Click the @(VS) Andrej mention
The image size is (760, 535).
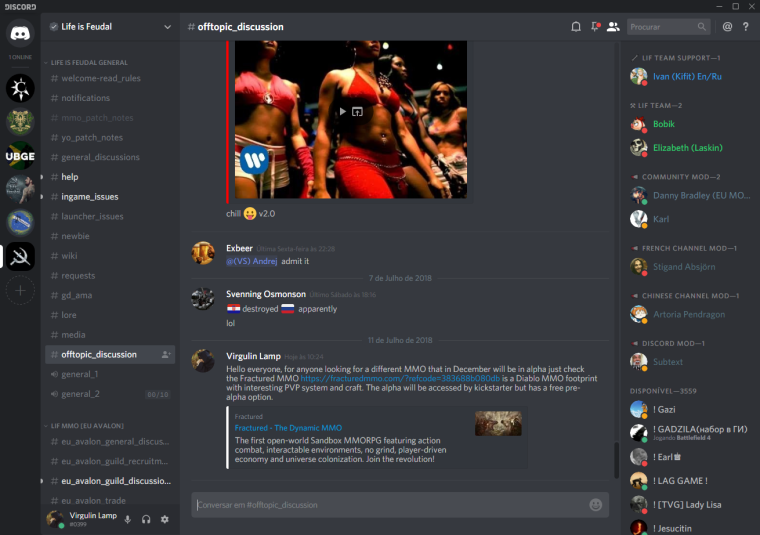click(252, 261)
